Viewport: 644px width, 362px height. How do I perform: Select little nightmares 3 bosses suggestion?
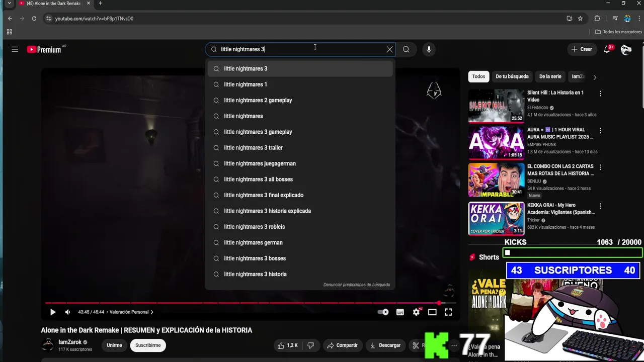300,258
